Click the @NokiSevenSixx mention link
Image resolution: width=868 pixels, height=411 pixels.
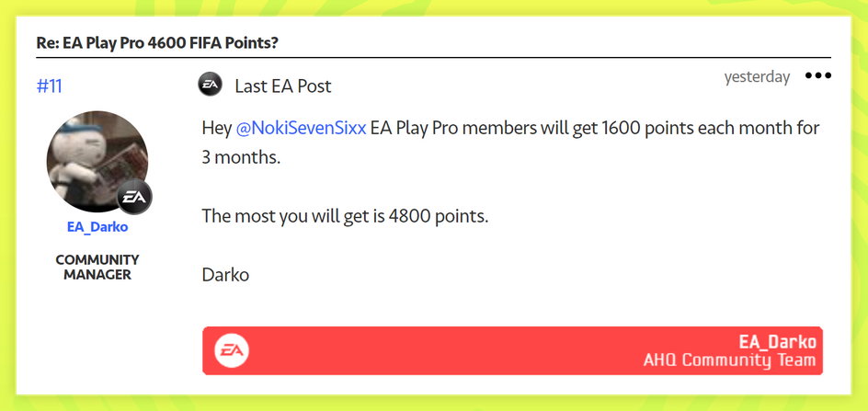(x=302, y=129)
